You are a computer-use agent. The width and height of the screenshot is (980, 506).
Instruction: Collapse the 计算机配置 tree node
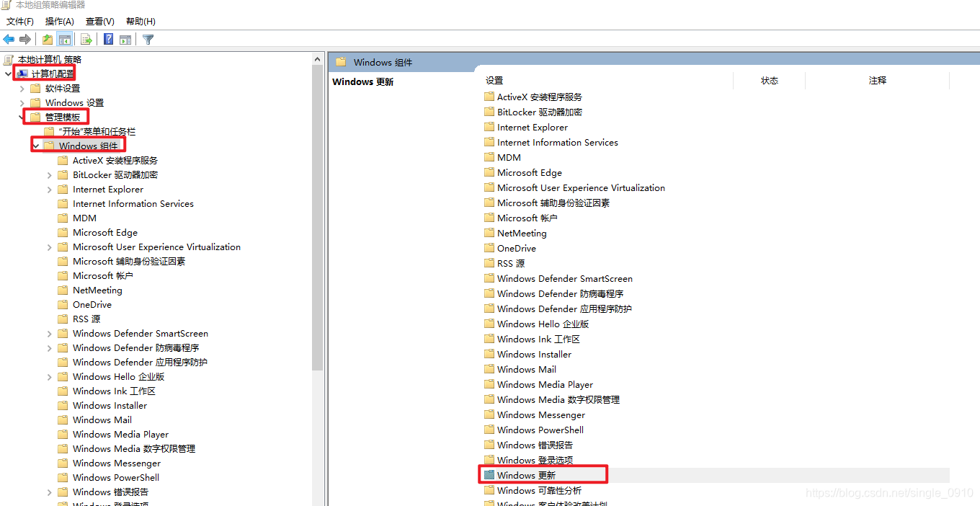(x=8, y=74)
